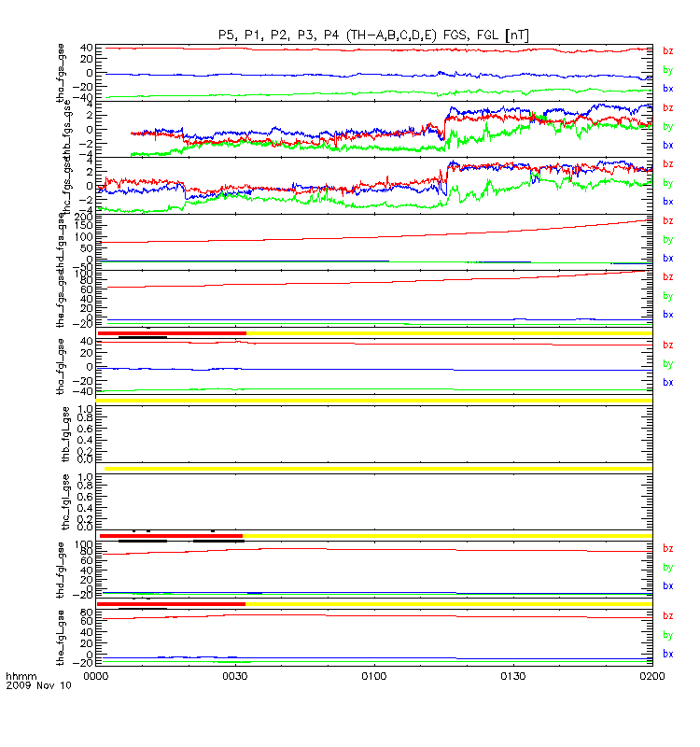Image resolution: width=700 pixels, height=747 pixels.
Task: Click the bx legend beside the thc_fgs panel
Action: click(x=668, y=202)
